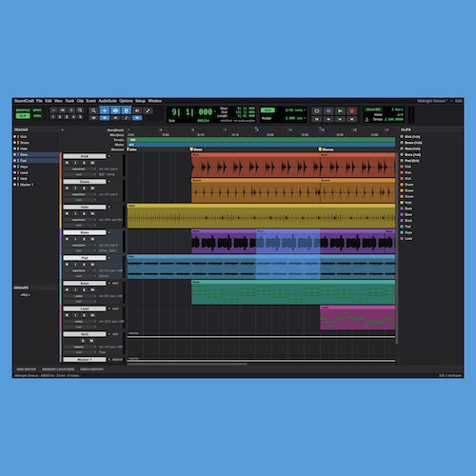Click Return to Zero transport button
Viewport: 476px width, 476px height.
pyautogui.click(x=316, y=119)
